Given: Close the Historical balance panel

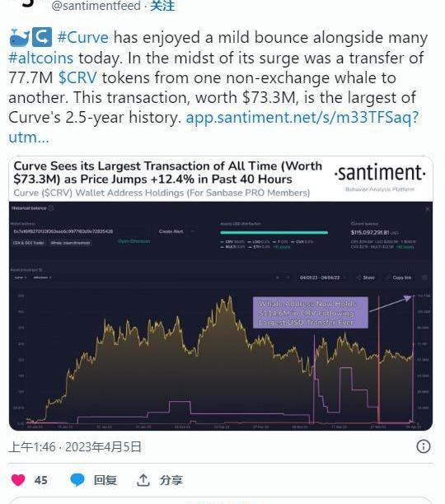Looking at the screenshot, I should pyautogui.click(x=428, y=209).
